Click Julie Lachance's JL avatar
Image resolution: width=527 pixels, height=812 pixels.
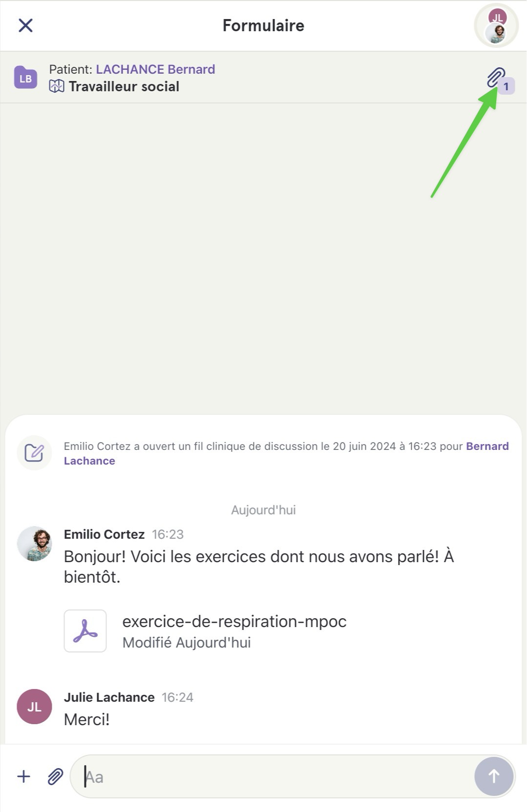(x=34, y=707)
